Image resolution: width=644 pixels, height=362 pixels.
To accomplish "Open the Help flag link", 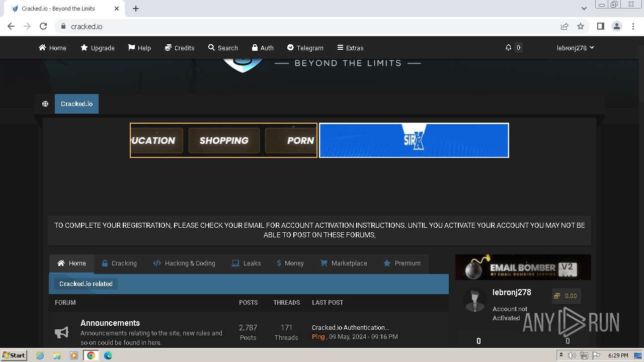I will pos(139,48).
